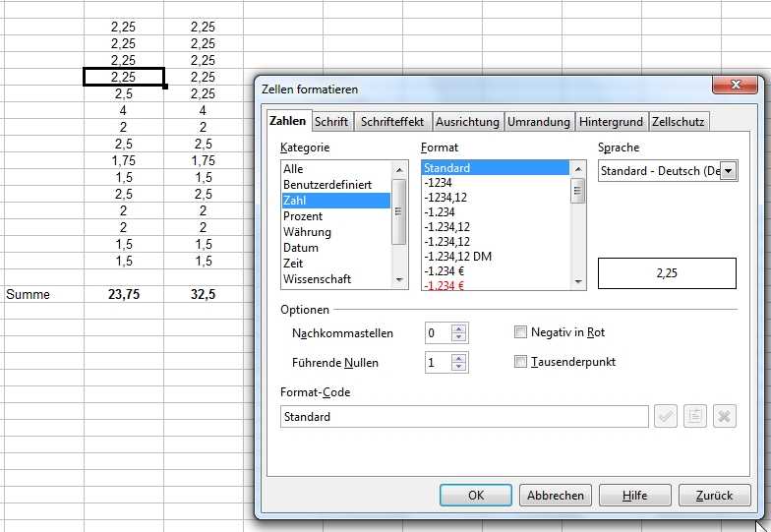Increase Nachkommastellen with the up arrow
The image size is (771, 532).
point(458,328)
